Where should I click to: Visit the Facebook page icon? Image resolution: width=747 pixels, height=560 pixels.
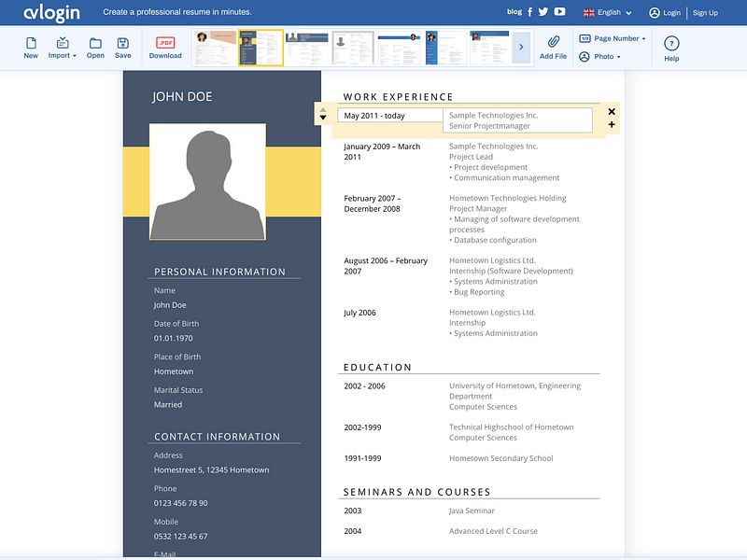click(529, 12)
